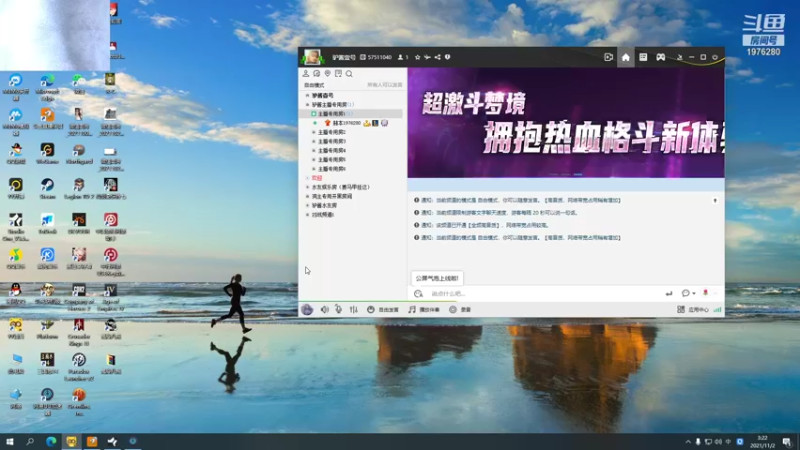The height and width of the screenshot is (450, 800).
Task: Open the notes icon in the sidebar toolbar
Action: pyautogui.click(x=338, y=73)
